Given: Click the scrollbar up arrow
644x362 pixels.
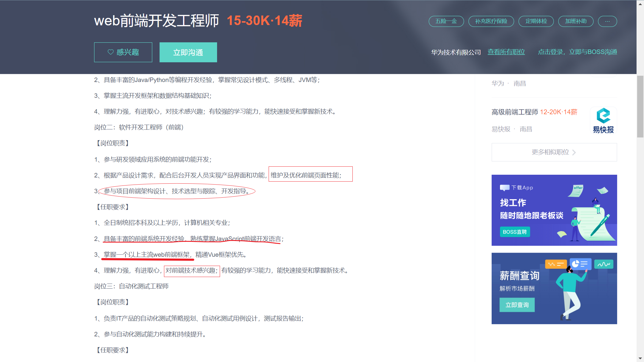Looking at the screenshot, I should (640, 4).
